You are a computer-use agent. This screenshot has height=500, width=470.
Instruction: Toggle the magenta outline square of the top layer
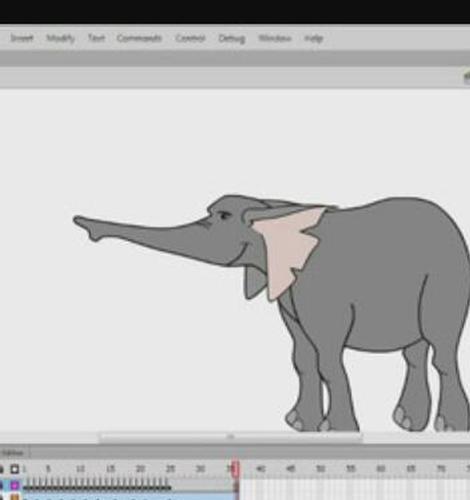pos(15,485)
